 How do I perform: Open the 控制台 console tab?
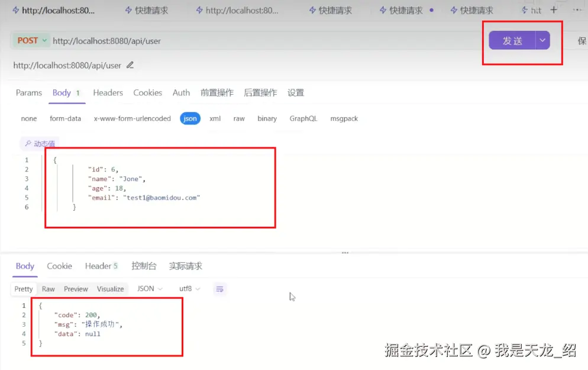click(x=144, y=266)
